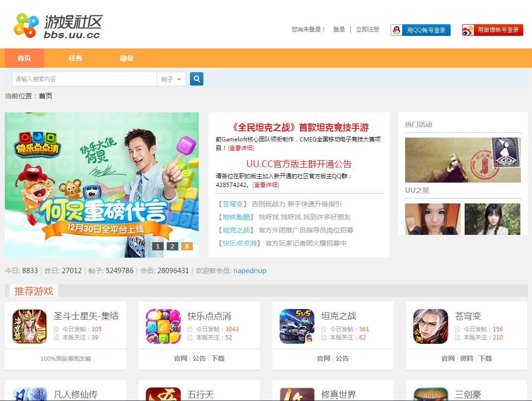532x401 pixels.
Task: Select carousel slide 2
Action: pyautogui.click(x=172, y=247)
